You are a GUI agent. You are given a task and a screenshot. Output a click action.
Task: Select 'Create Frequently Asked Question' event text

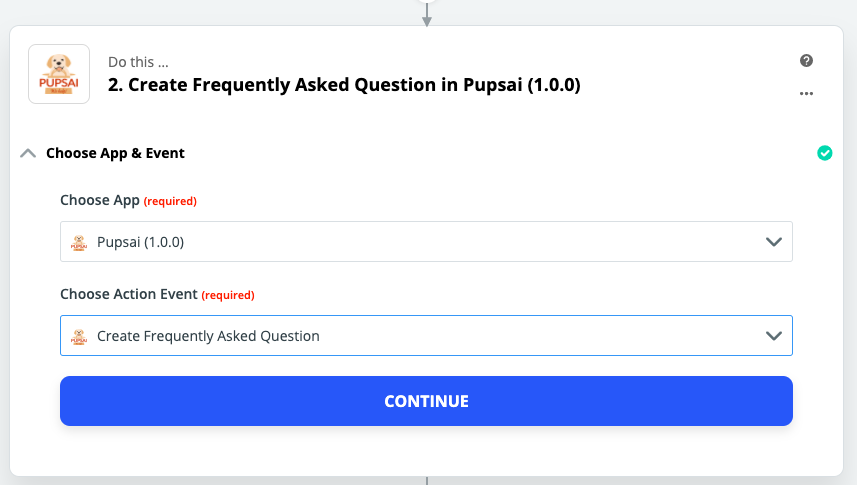point(208,336)
